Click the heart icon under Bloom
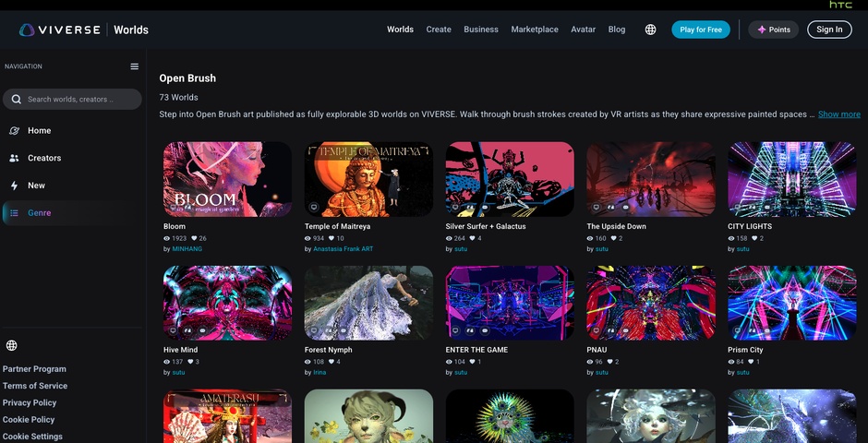868x443 pixels. click(193, 238)
